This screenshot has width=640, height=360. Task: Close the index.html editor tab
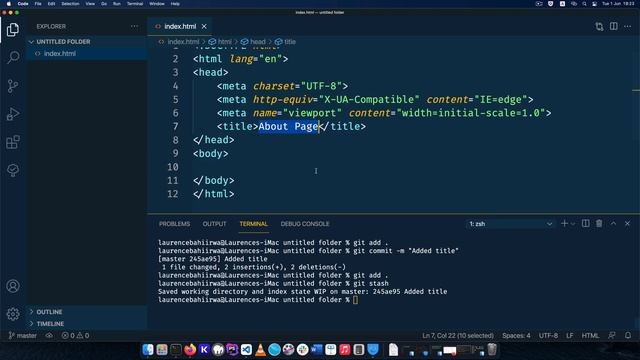(x=204, y=27)
